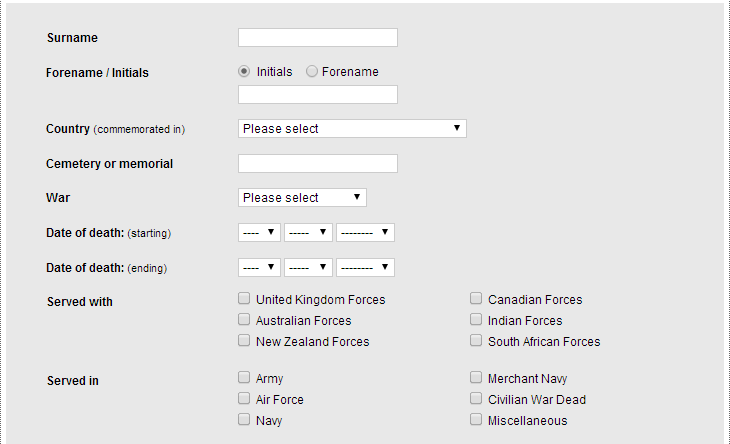Check South African Forces checkbox

click(x=476, y=340)
